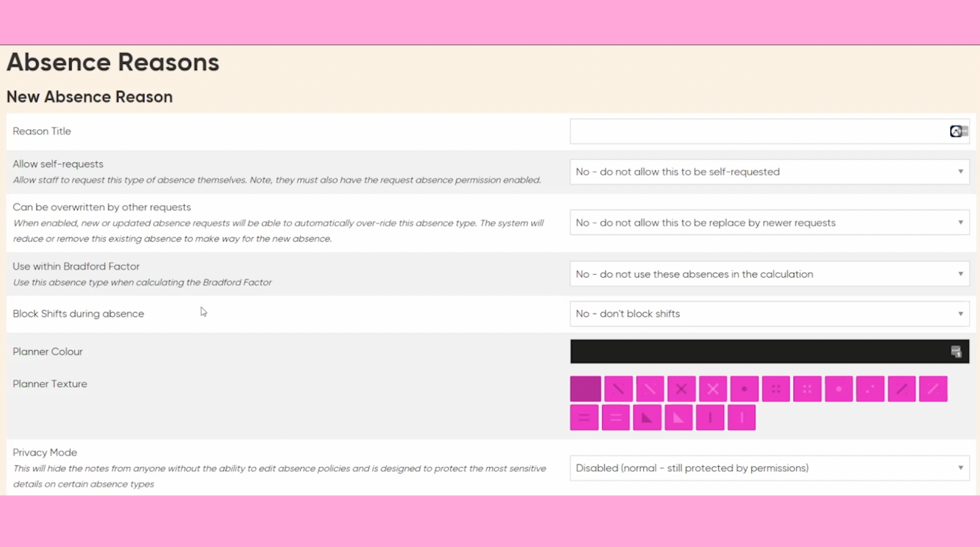This screenshot has height=547, width=980.
Task: Choose the light backslash diagonal texture
Action: 650,389
